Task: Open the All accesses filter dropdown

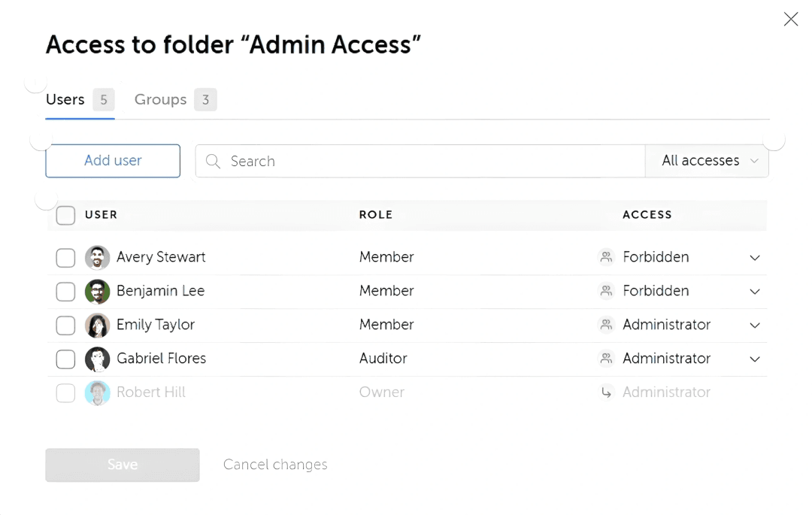Action: [707, 161]
